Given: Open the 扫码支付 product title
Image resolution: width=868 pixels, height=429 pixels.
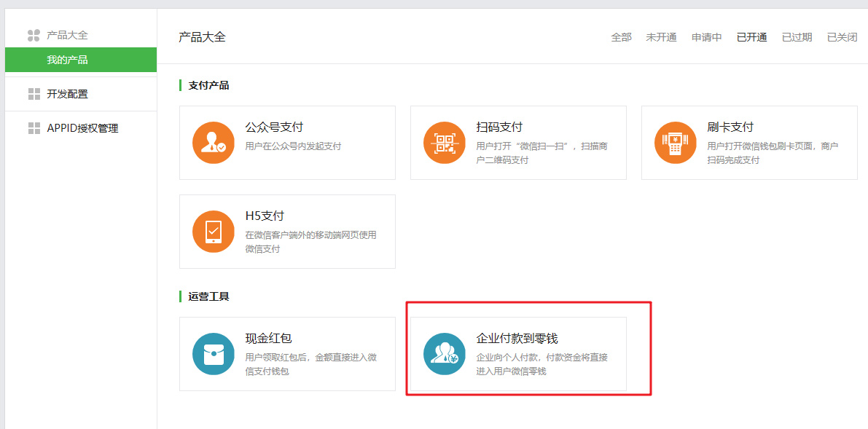Looking at the screenshot, I should point(499,127).
